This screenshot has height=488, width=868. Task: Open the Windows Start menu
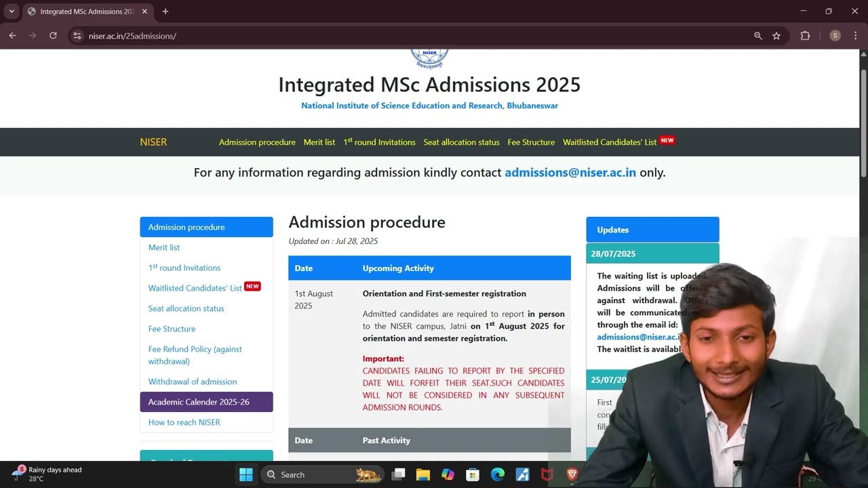(x=246, y=474)
